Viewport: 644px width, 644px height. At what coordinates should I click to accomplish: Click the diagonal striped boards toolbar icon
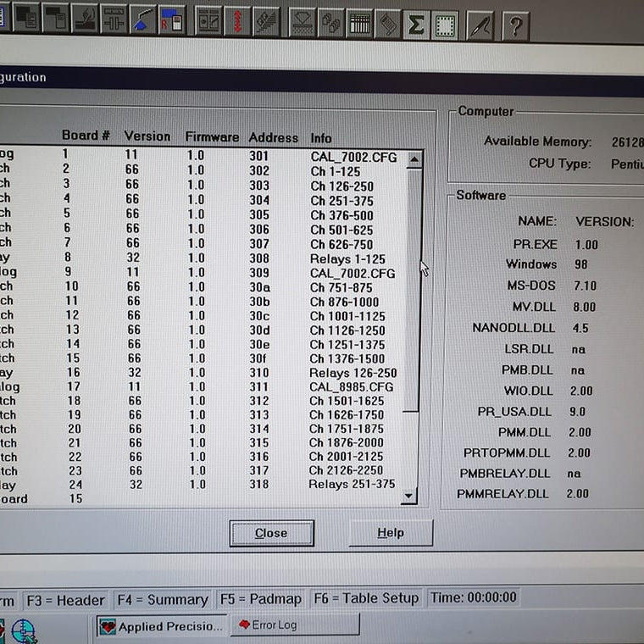pyautogui.click(x=266, y=21)
